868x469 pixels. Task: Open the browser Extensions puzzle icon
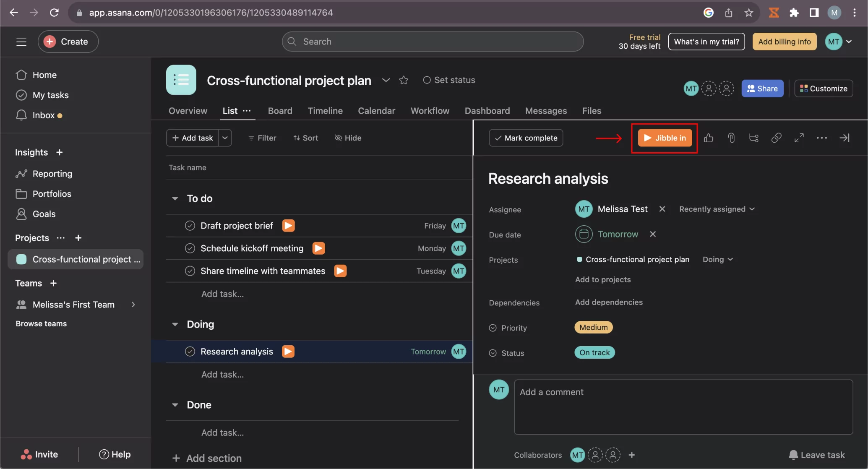click(x=794, y=13)
